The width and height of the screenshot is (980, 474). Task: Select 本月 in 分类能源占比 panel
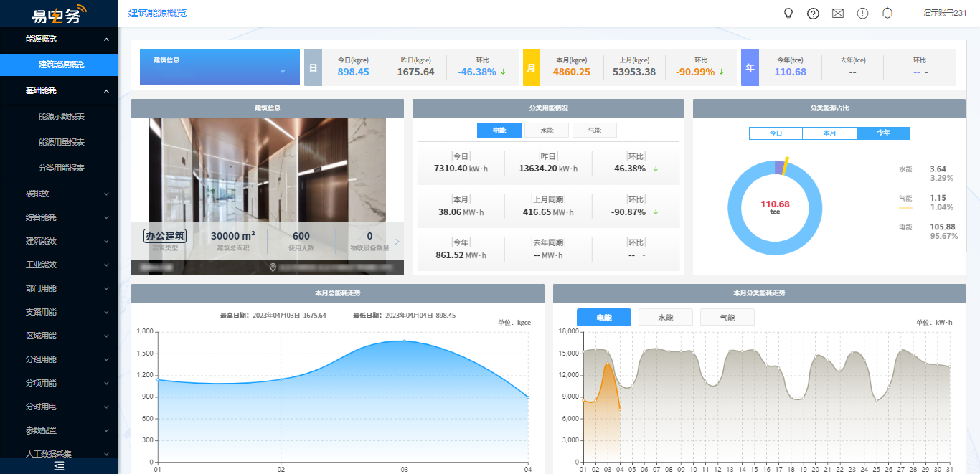coord(829,133)
